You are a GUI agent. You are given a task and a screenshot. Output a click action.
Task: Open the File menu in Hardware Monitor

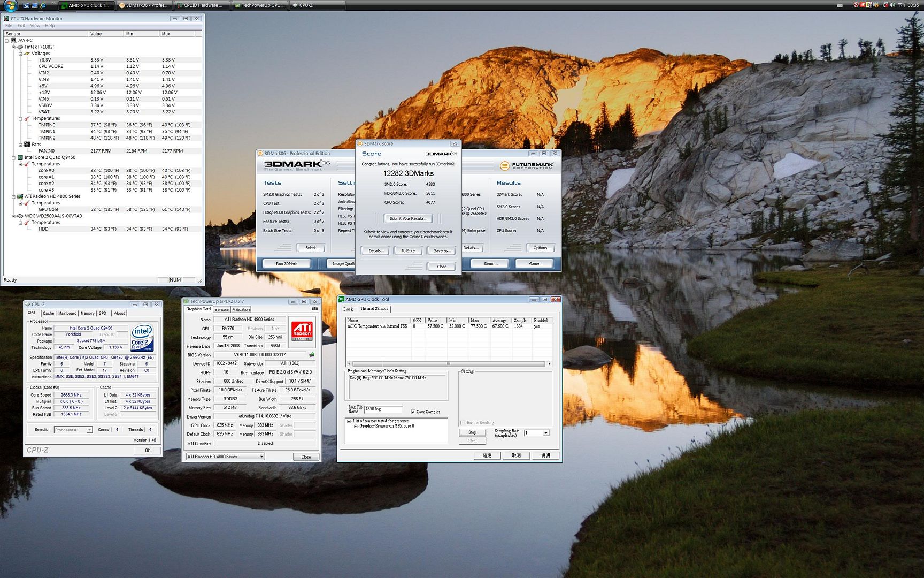click(x=9, y=26)
